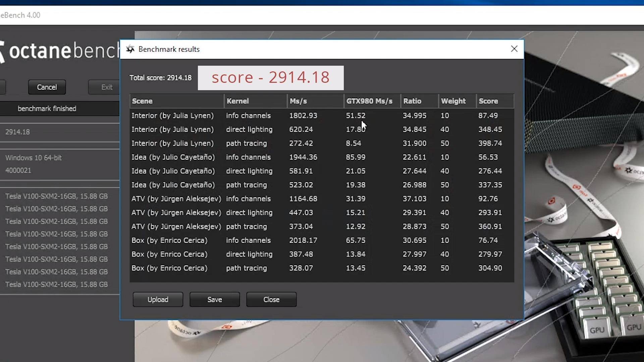
Task: Click the Ratio value 34.995
Action: coord(415,116)
